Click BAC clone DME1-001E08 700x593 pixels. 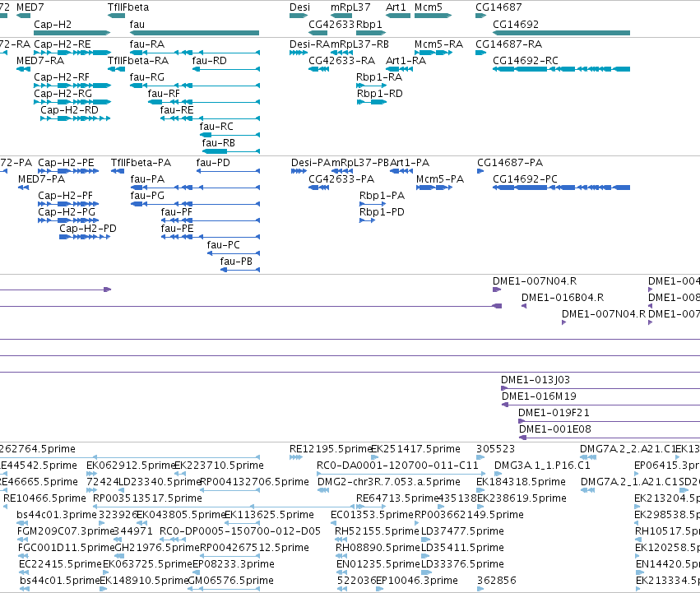555,429
